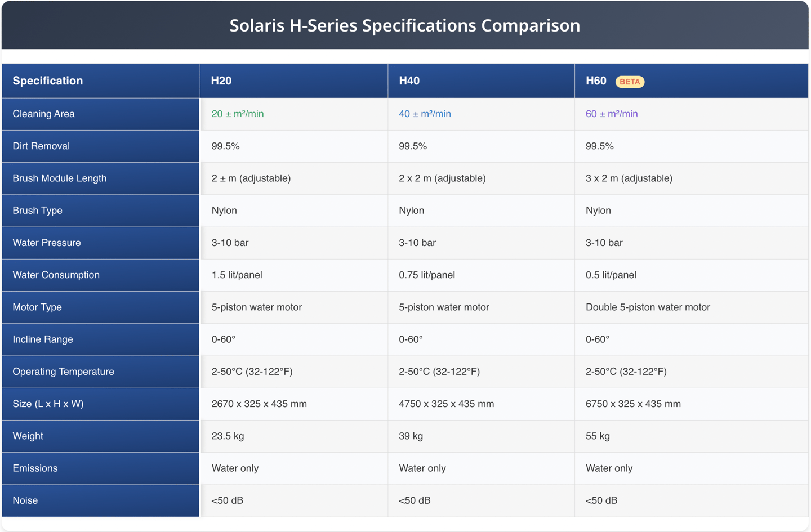Click the BETA badge next to H60
Viewport: 811px width, 532px height.
pos(630,82)
